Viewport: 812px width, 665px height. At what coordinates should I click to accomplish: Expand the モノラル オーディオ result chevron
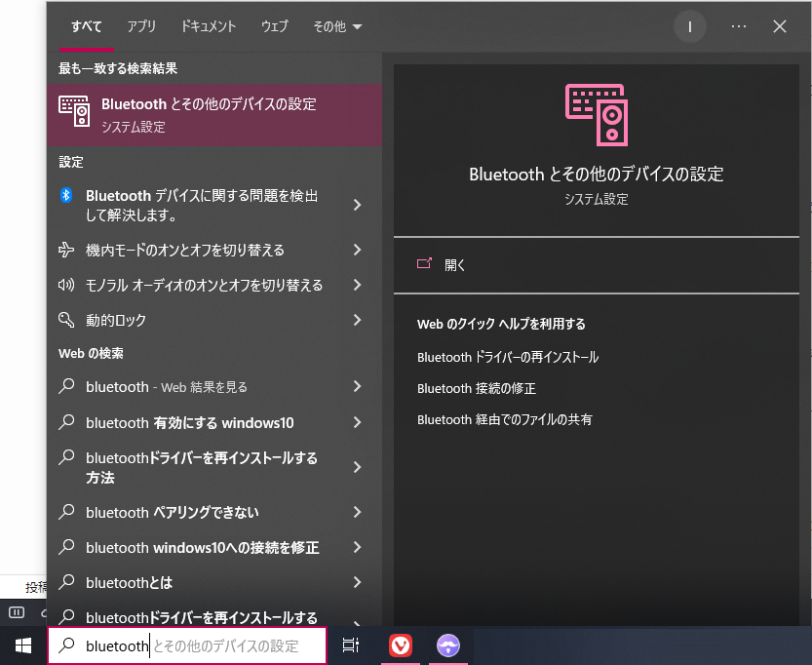pos(358,285)
